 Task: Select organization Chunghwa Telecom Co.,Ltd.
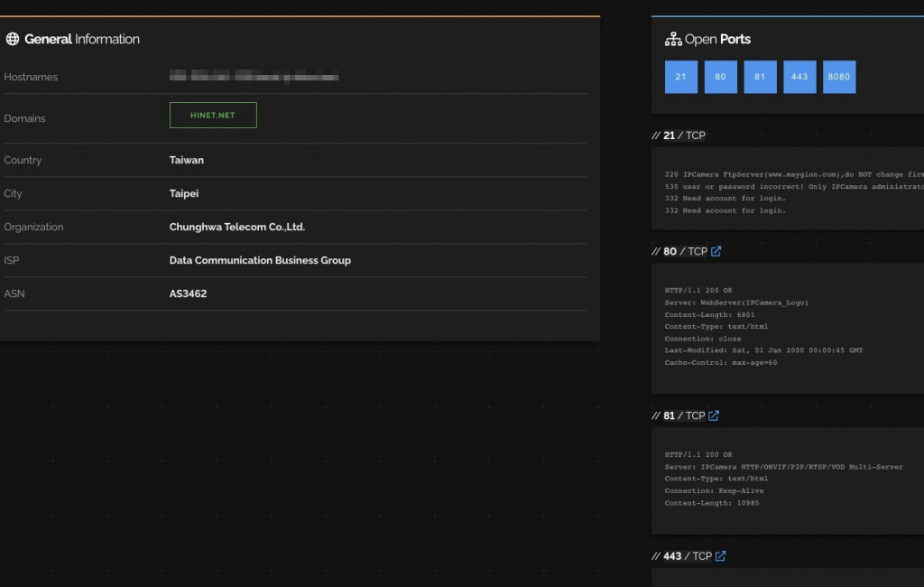(x=237, y=228)
